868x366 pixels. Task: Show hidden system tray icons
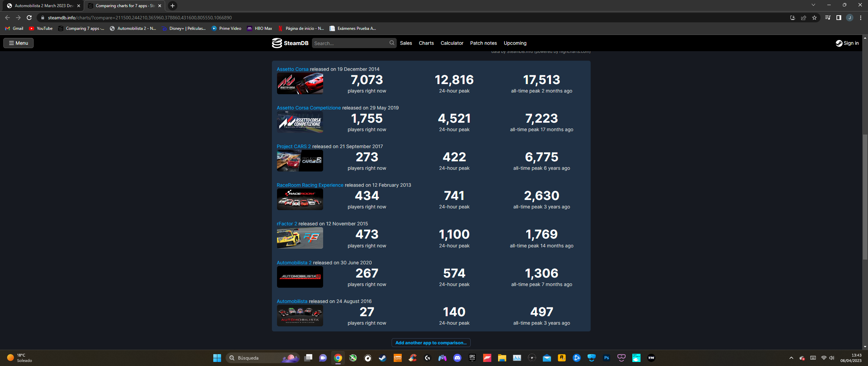[x=791, y=358]
